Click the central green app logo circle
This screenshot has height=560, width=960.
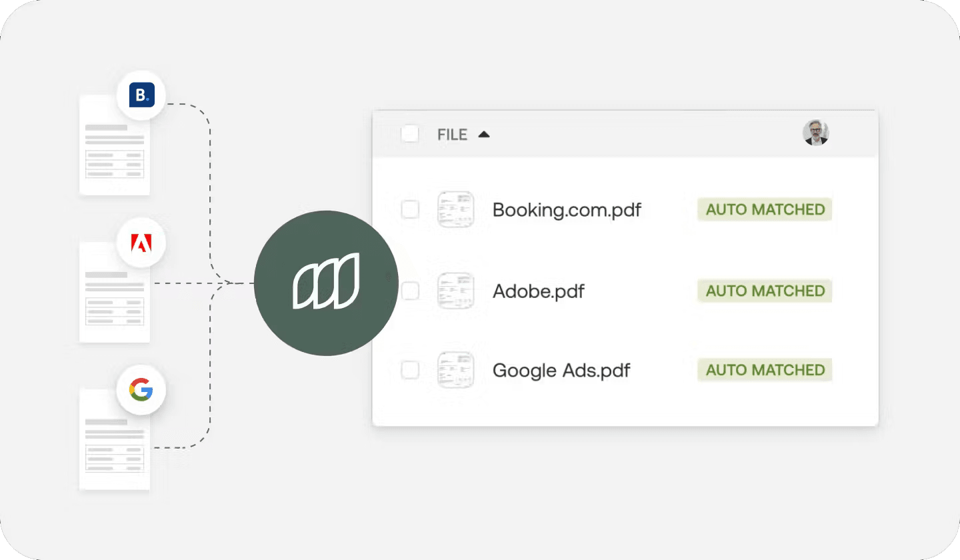click(326, 283)
